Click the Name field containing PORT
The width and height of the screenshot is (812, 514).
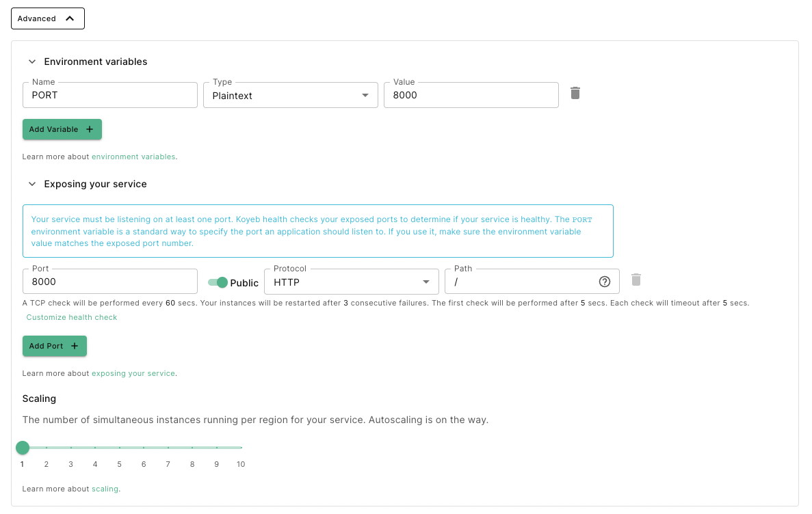click(109, 95)
